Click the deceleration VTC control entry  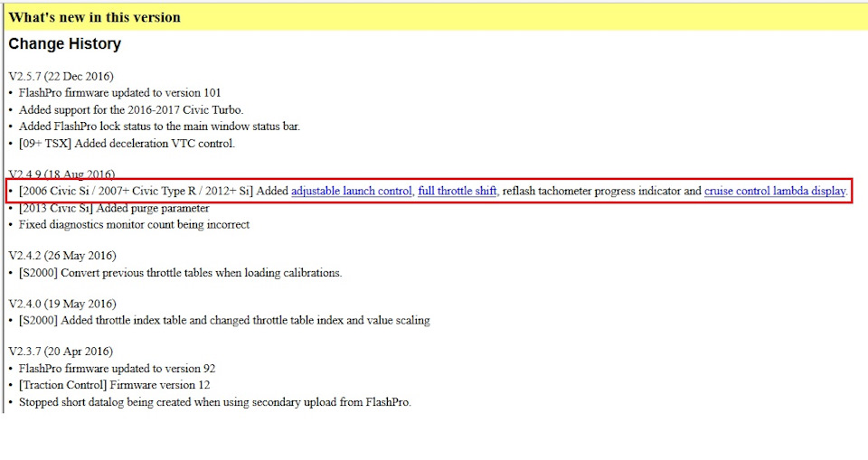pyautogui.click(x=127, y=144)
